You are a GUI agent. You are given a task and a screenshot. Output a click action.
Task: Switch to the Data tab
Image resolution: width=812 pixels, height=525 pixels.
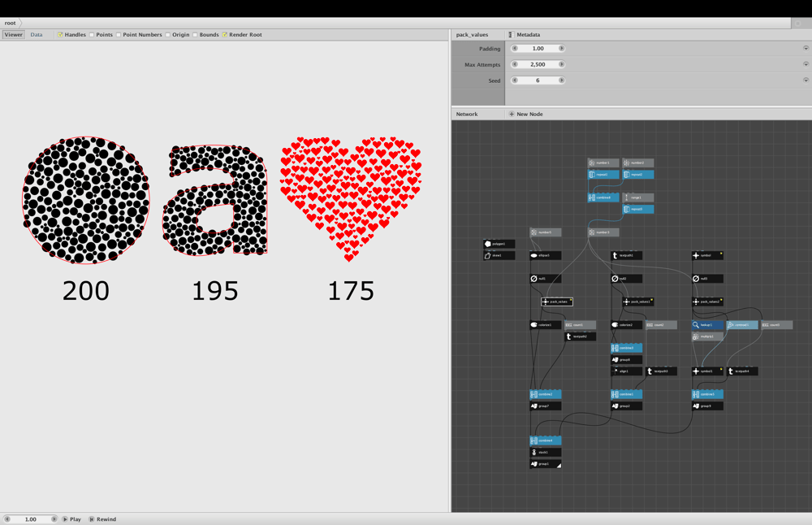point(37,35)
